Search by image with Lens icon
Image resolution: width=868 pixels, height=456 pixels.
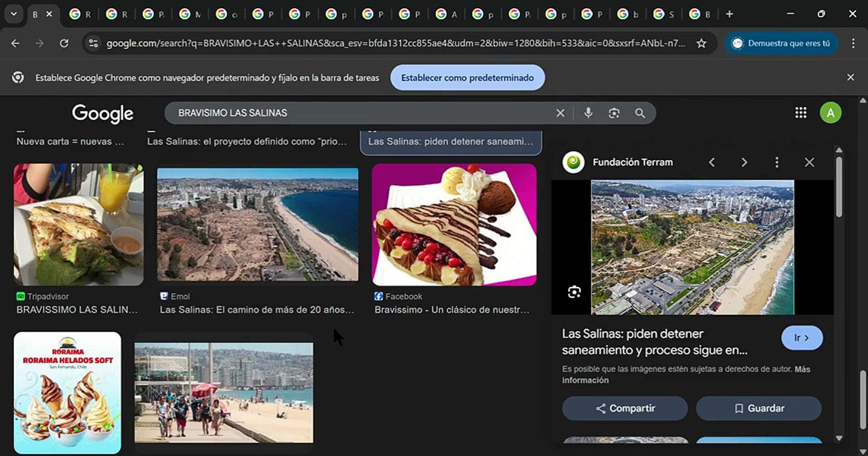[614, 113]
